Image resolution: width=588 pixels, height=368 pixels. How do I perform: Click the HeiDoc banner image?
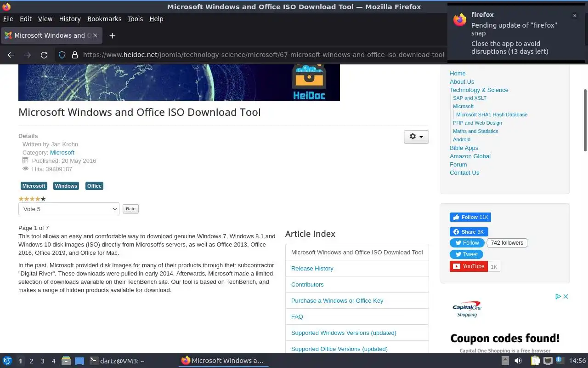[179, 82]
